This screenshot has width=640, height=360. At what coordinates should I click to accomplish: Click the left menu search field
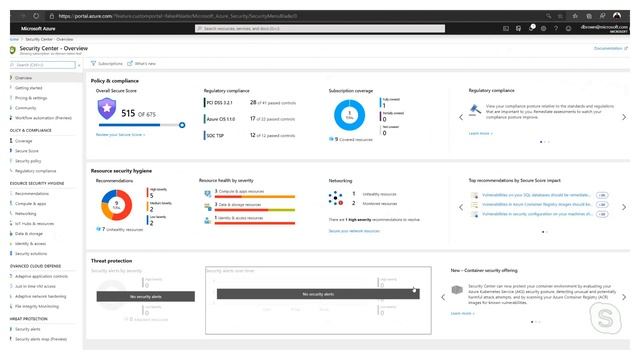click(42, 65)
